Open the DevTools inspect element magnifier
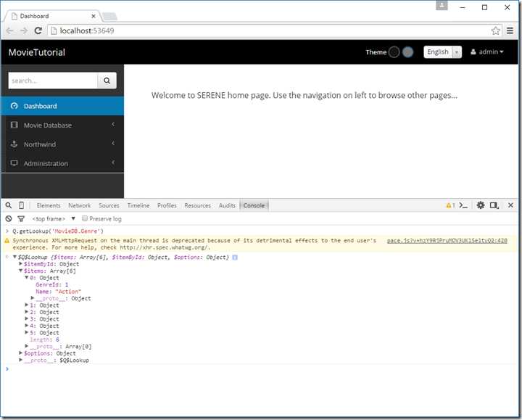The height and width of the screenshot is (420, 522). click(x=9, y=205)
